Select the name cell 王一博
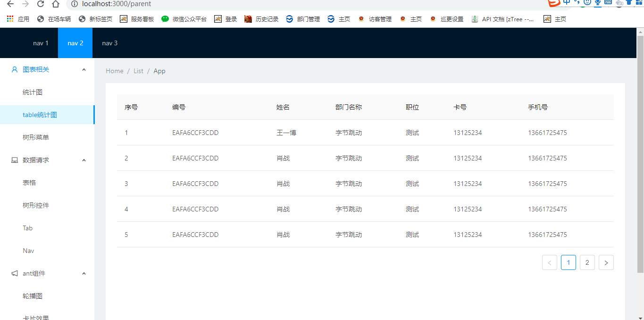The width and height of the screenshot is (644, 320). pyautogui.click(x=286, y=133)
